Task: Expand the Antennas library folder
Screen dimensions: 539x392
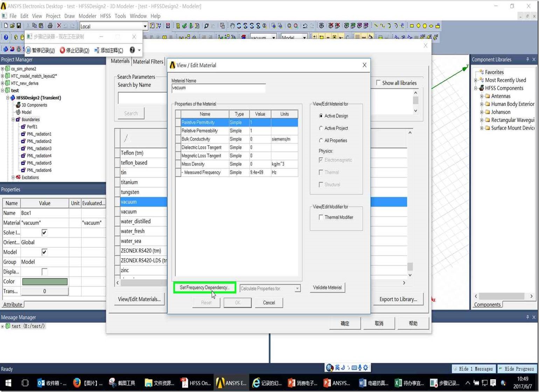Action: (x=482, y=96)
